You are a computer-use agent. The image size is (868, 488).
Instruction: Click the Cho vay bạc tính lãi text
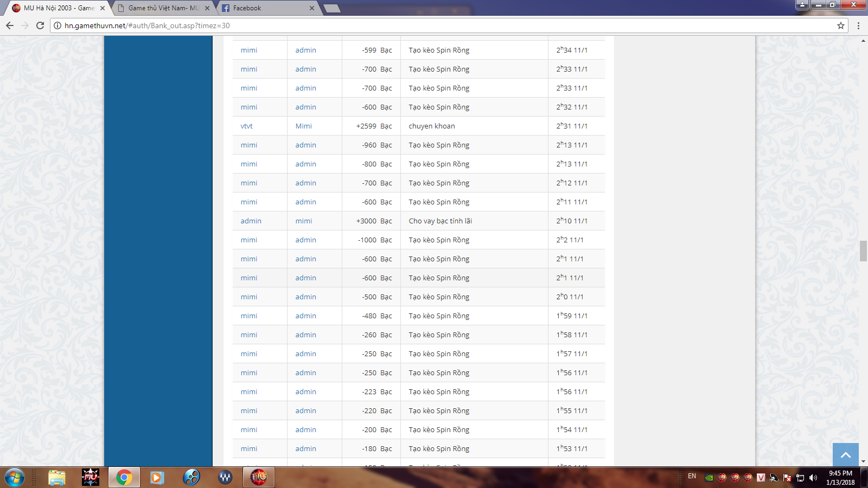point(441,221)
